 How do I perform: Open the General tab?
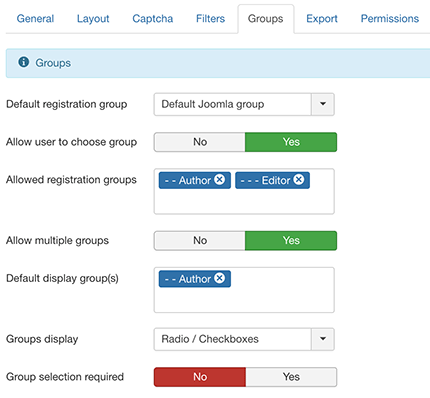pos(35,19)
